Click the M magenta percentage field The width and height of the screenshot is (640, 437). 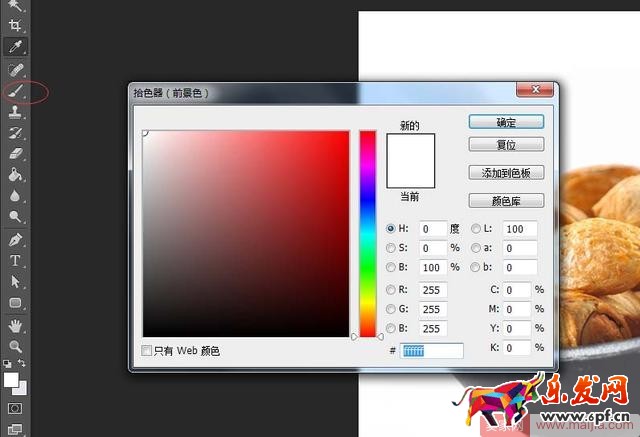tap(517, 309)
